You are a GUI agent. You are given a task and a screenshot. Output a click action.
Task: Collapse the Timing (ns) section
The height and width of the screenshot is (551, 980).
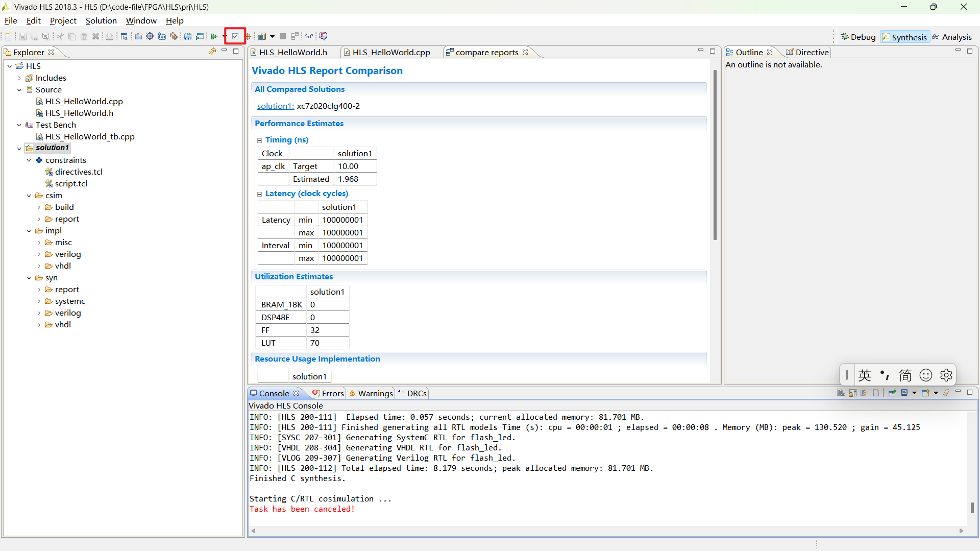[259, 140]
